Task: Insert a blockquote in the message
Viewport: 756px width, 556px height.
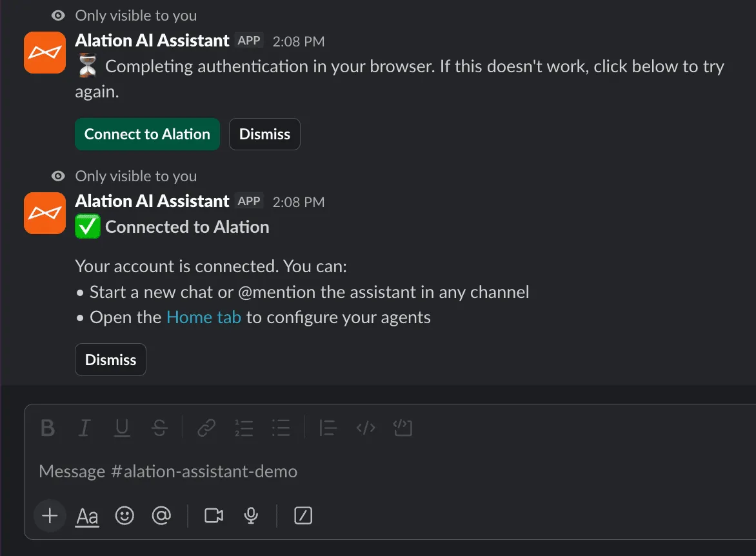Action: coord(327,428)
